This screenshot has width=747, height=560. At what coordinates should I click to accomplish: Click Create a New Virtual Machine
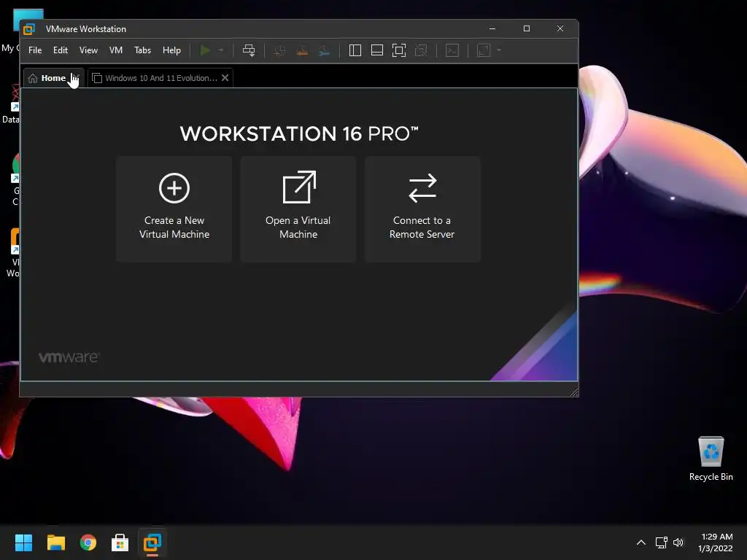[174, 209]
